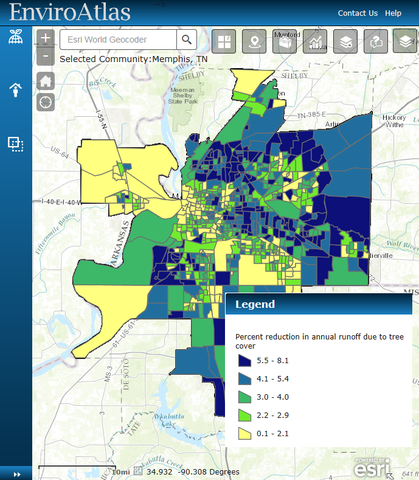Image resolution: width=419 pixels, height=480 pixels.
Task: Zoom out with the minus button
Action: click(46, 56)
